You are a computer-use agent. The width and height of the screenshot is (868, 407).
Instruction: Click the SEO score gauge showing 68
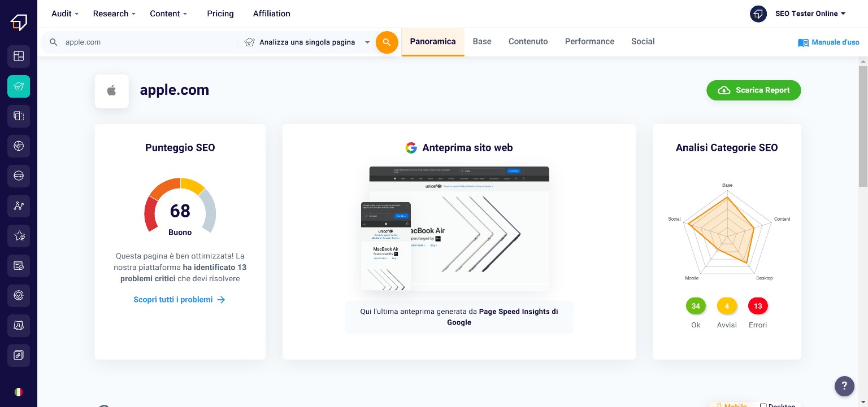click(x=180, y=206)
